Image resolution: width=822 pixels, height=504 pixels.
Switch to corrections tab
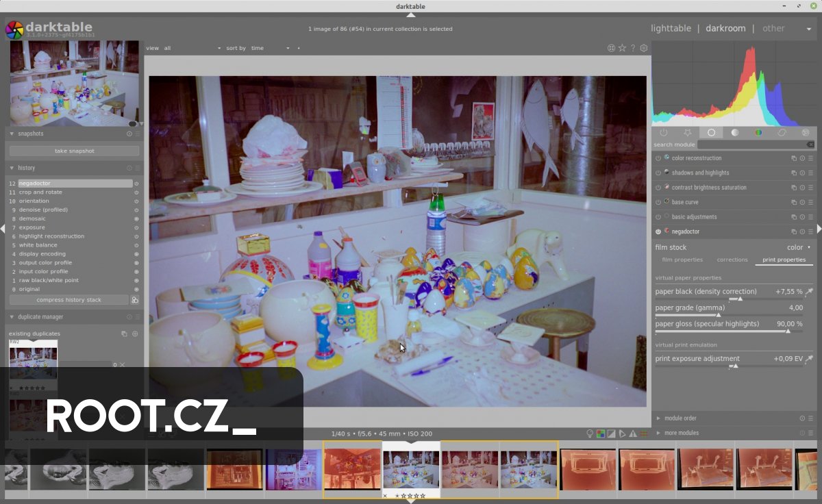point(732,260)
